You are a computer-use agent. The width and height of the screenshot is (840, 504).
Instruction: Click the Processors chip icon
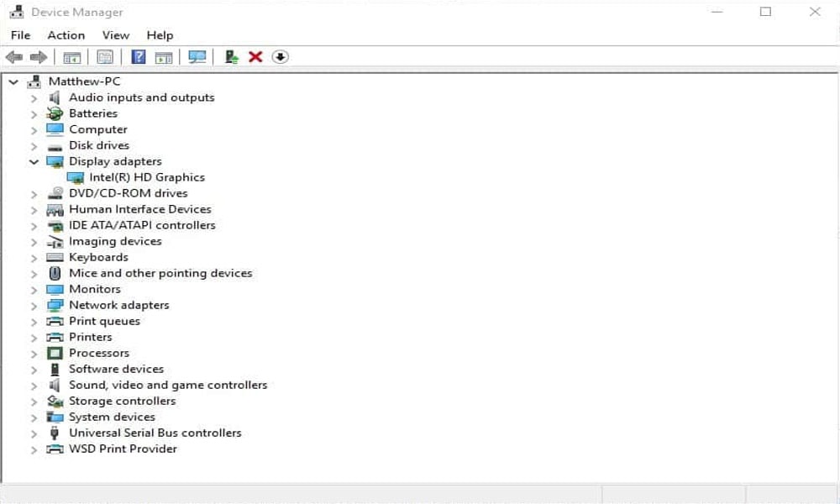[x=55, y=353]
